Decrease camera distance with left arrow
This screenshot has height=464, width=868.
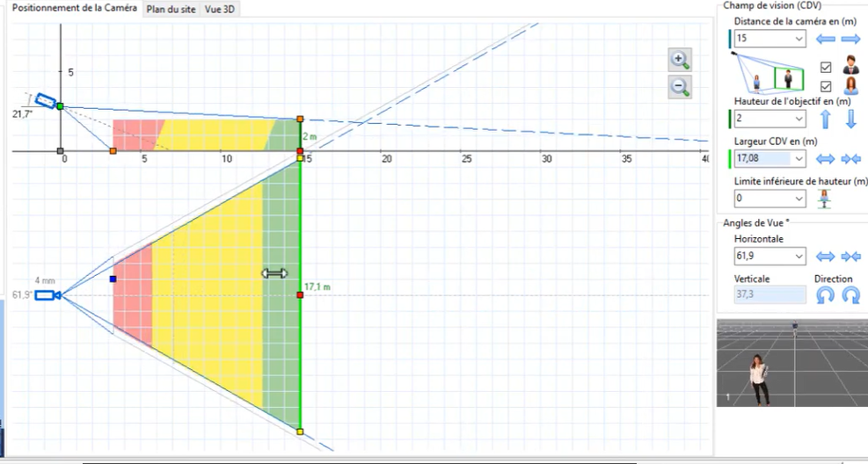point(825,39)
